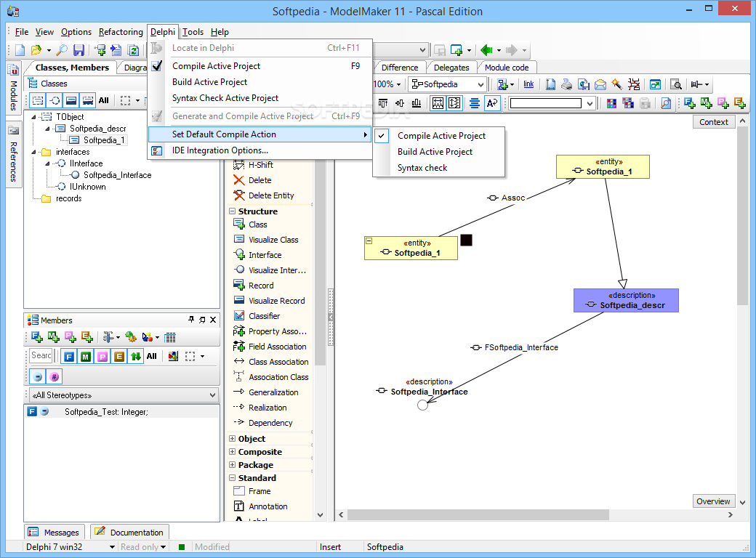Click the Search field in Members panel
Viewport: 756px width, 558px height.
click(x=41, y=355)
